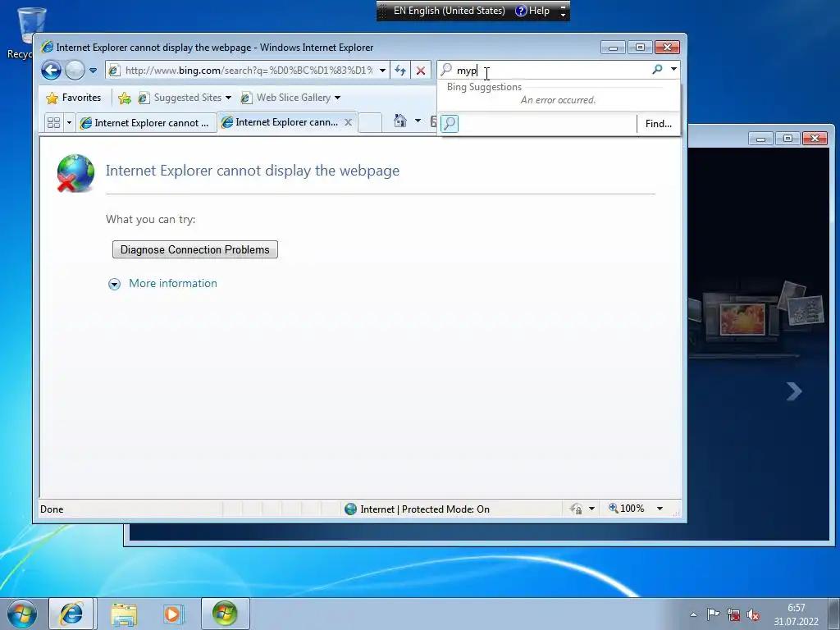The image size is (840, 630).
Task: Open the recent pages dropdown arrow
Action: click(x=93, y=71)
